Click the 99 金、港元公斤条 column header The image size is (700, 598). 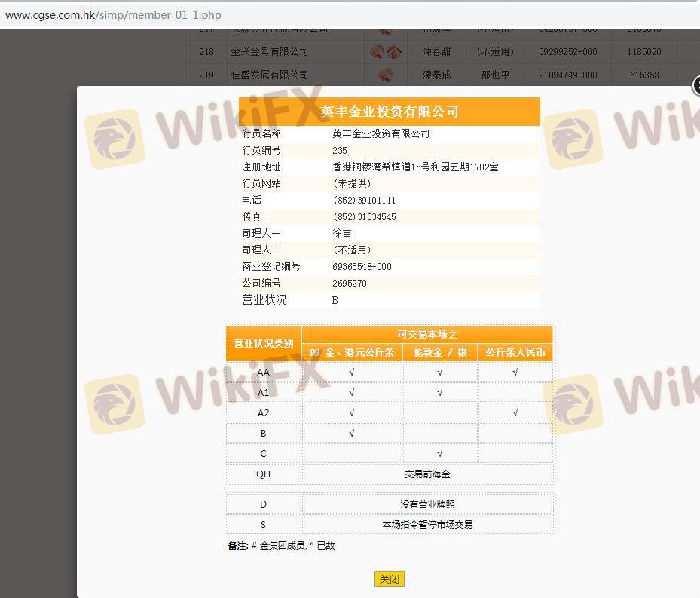[352, 353]
